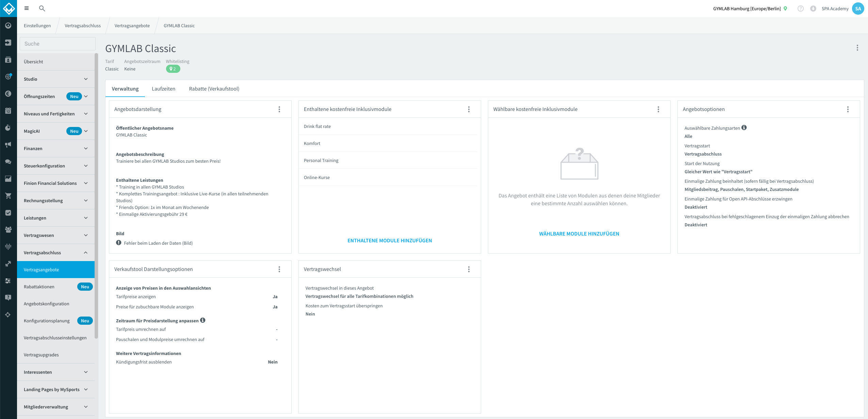Open the hamburger menu
The image size is (868, 419).
(x=27, y=9)
